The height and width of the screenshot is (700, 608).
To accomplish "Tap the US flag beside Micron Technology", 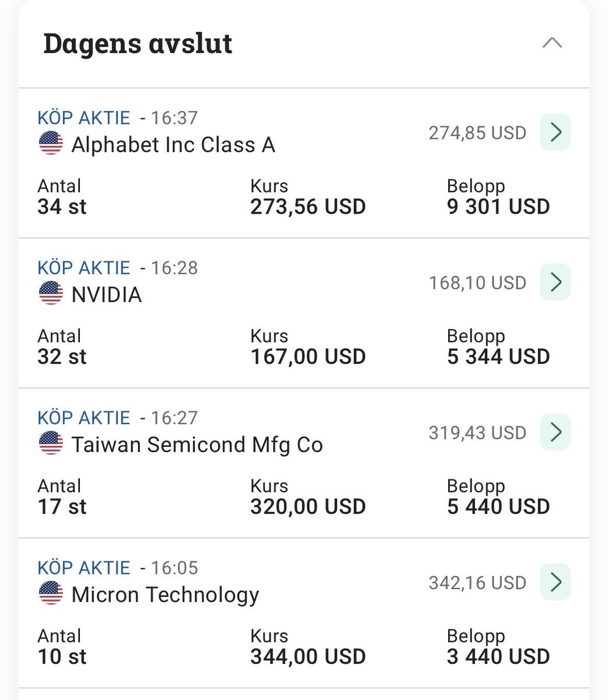I will 51,593.
